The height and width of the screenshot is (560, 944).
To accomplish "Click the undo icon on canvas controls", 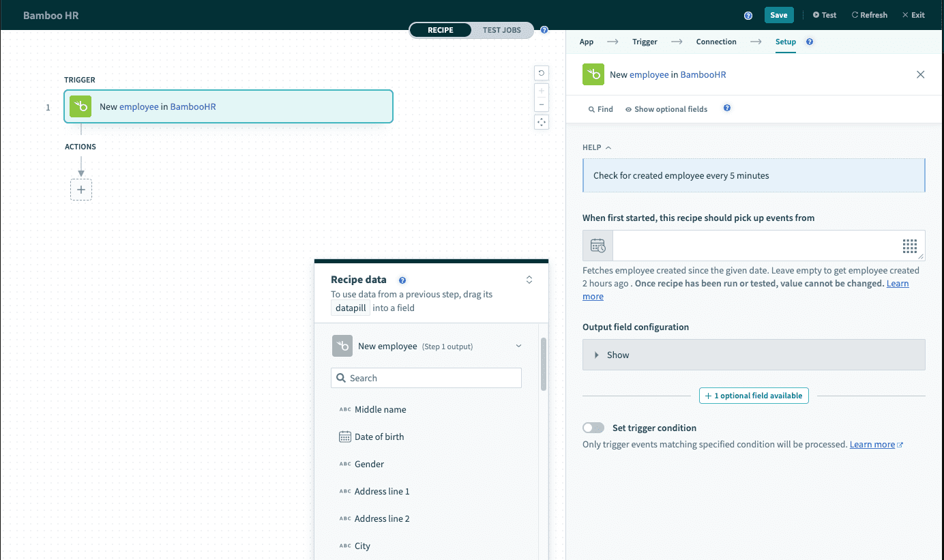I will (x=542, y=73).
